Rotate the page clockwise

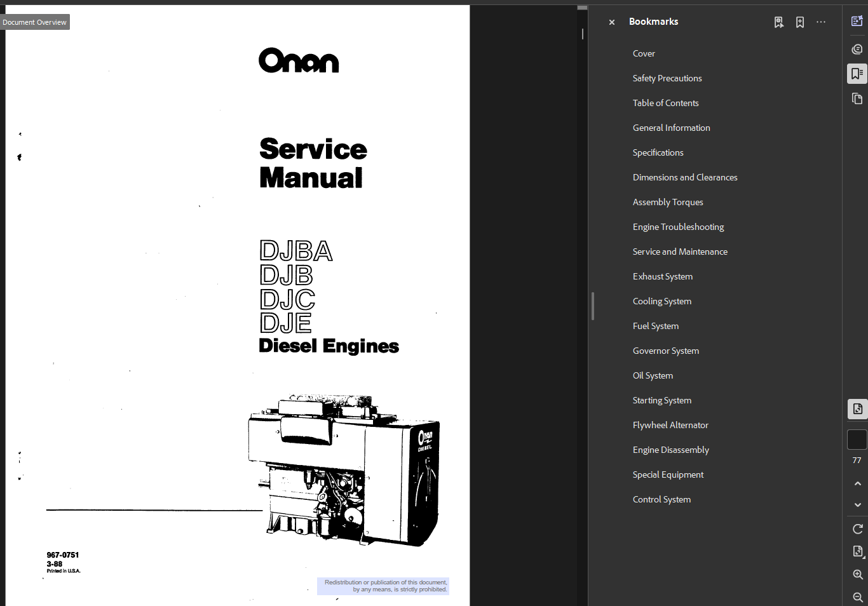(857, 529)
